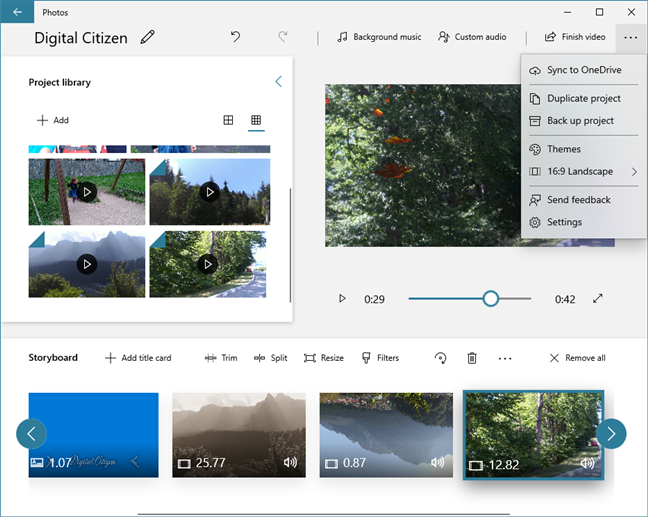Select the 0.87 upside-down lake clip
Viewport: 648px width, 517px height.
click(x=386, y=435)
